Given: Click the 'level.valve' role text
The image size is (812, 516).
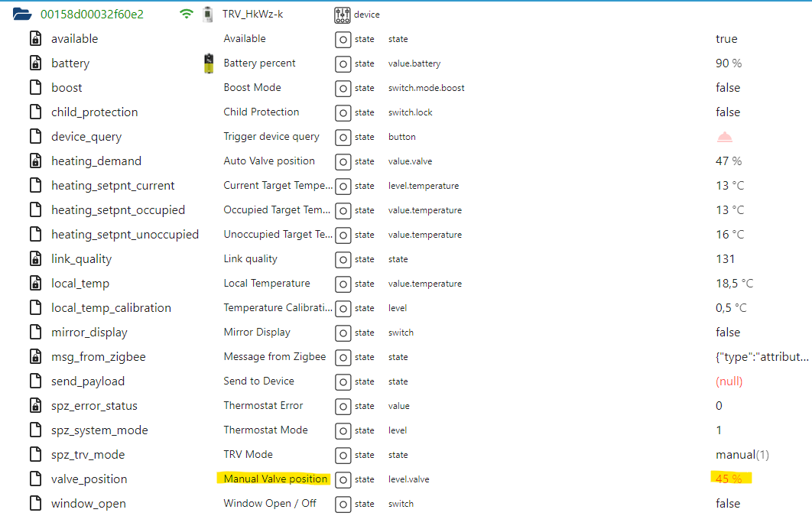Looking at the screenshot, I should click(408, 479).
